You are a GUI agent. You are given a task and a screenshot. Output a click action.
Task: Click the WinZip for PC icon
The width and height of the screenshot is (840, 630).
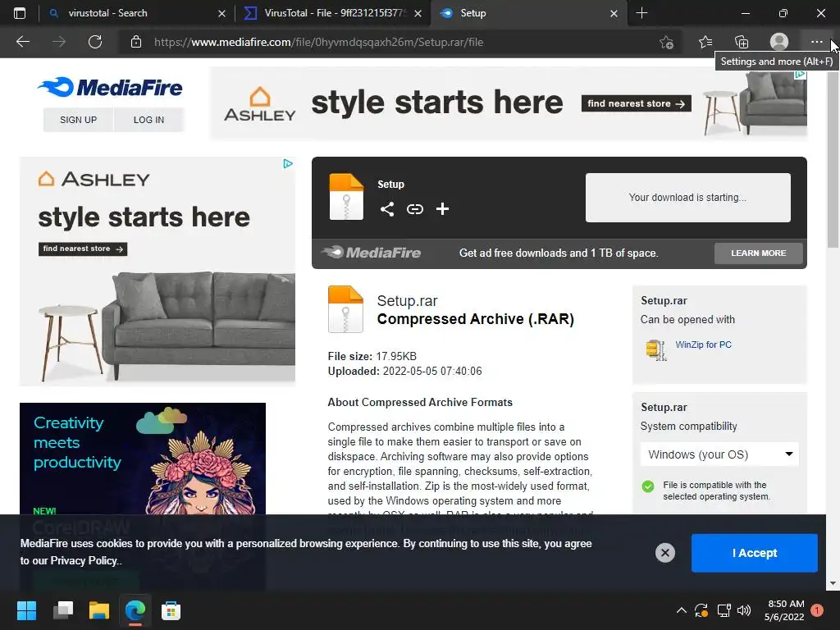coord(656,350)
